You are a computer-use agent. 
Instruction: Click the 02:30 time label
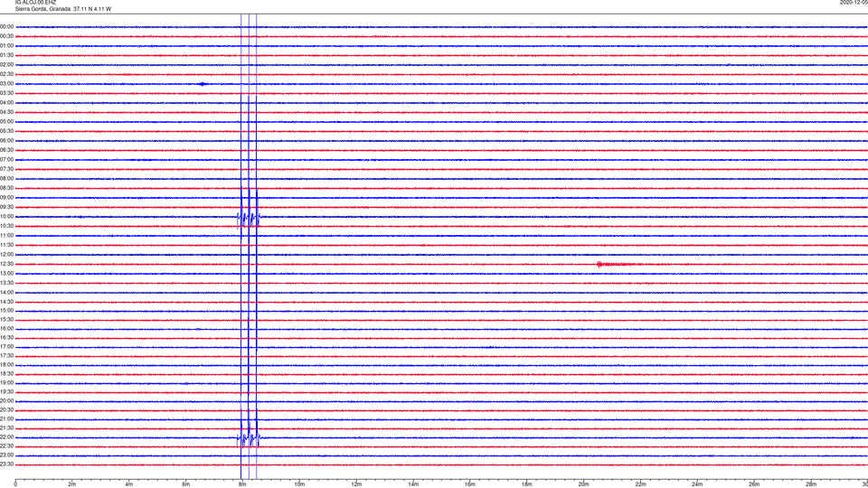(6, 74)
